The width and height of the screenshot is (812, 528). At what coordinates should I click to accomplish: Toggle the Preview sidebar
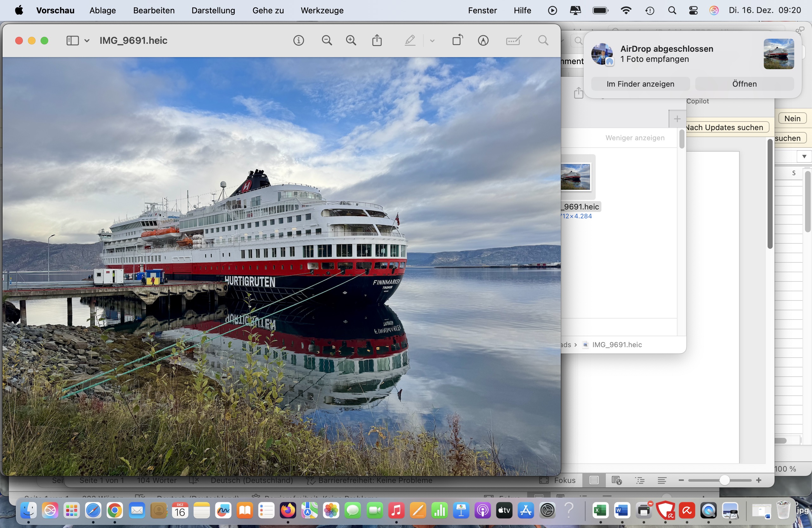pos(72,41)
